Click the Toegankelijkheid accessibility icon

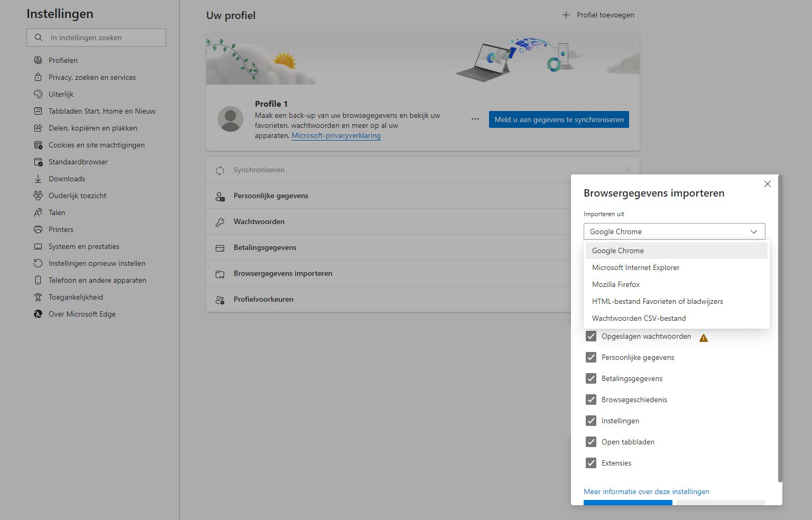[x=38, y=297]
